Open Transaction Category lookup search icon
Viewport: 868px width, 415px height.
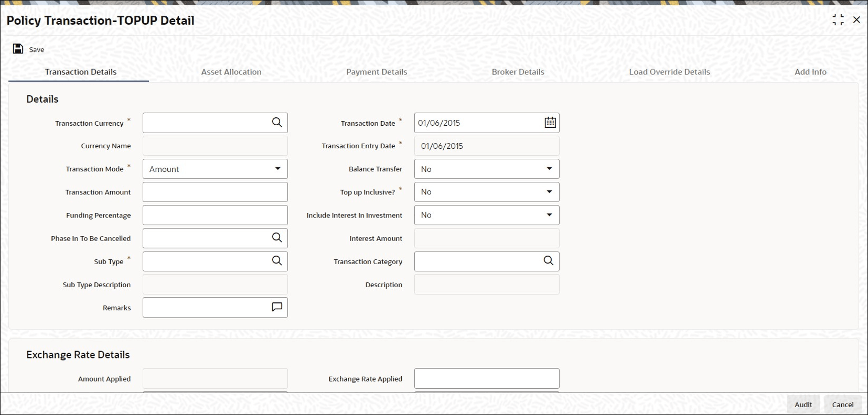coord(549,261)
